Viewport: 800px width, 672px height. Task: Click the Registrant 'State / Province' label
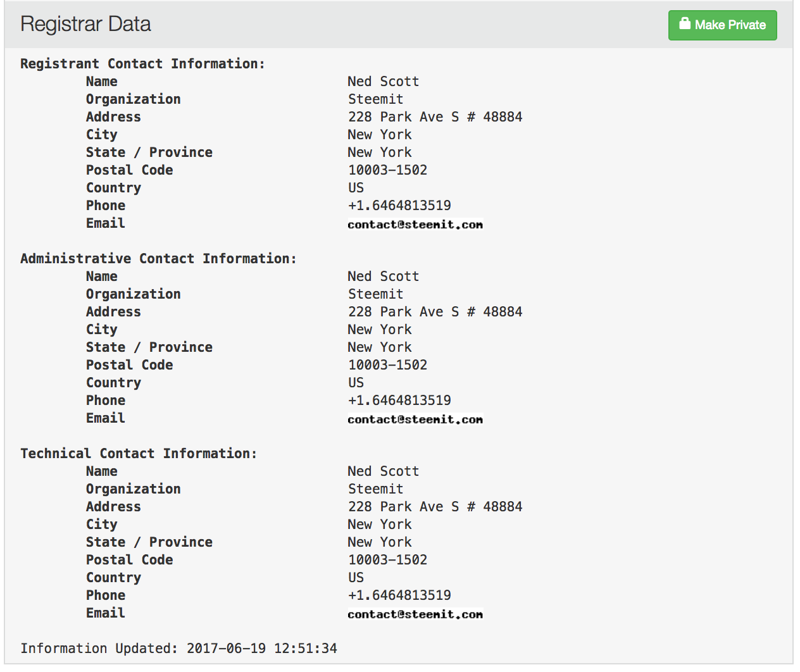[x=149, y=152]
